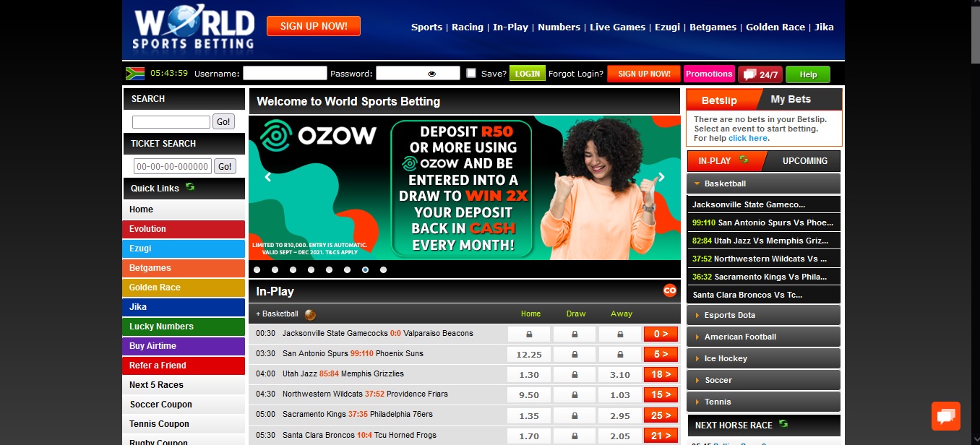Open Numbers in the top navigation
980x445 pixels.
pos(559,27)
